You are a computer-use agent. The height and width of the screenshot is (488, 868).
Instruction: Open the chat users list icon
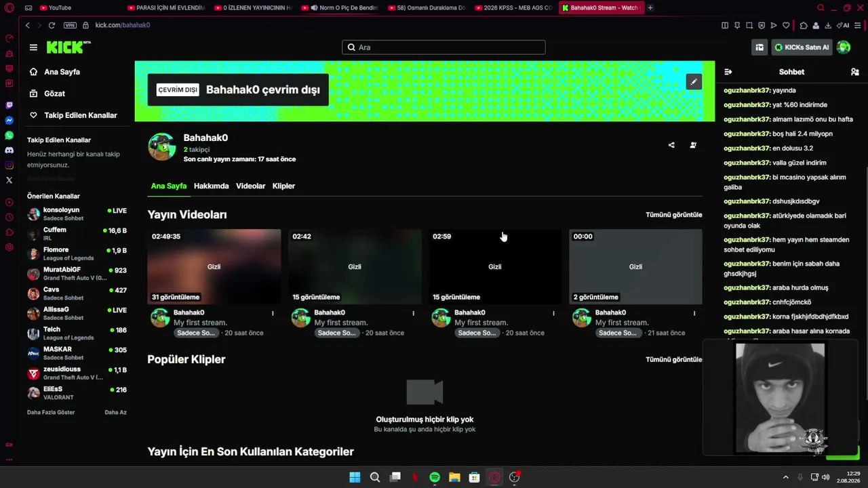click(855, 72)
